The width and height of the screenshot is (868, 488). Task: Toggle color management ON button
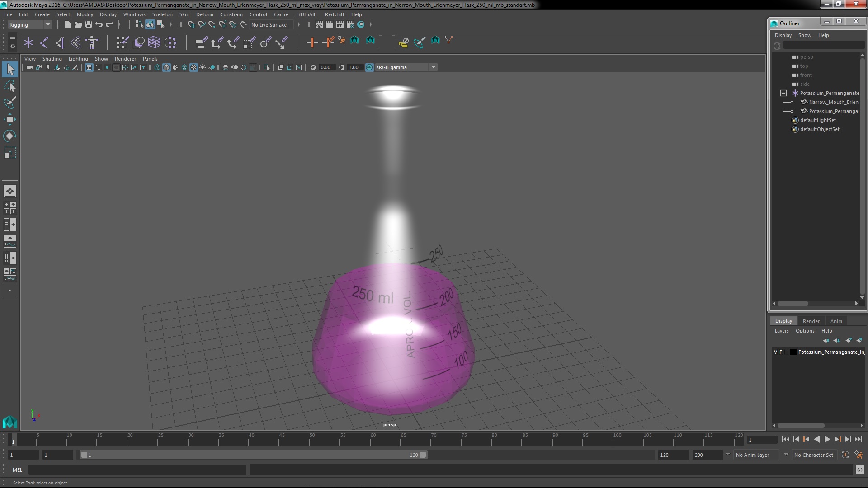369,67
